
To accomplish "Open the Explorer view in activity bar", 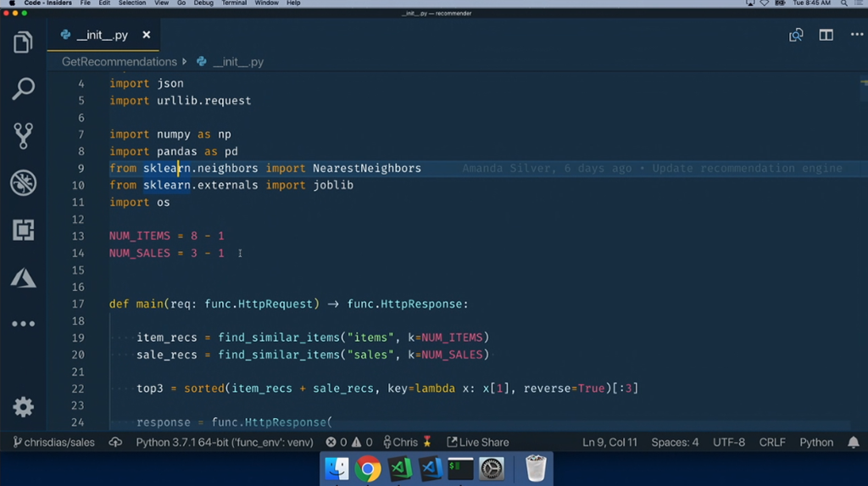I will [23, 42].
